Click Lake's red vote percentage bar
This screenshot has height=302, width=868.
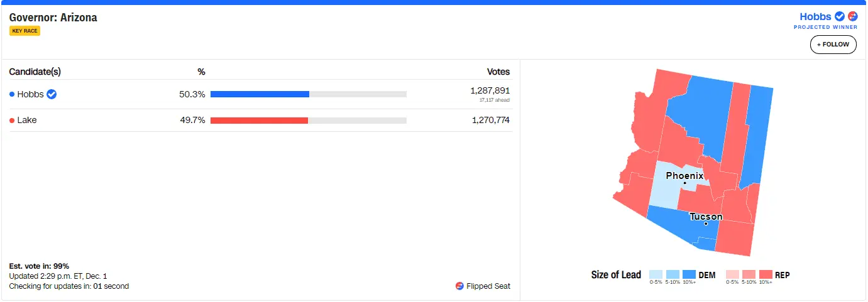click(x=259, y=120)
